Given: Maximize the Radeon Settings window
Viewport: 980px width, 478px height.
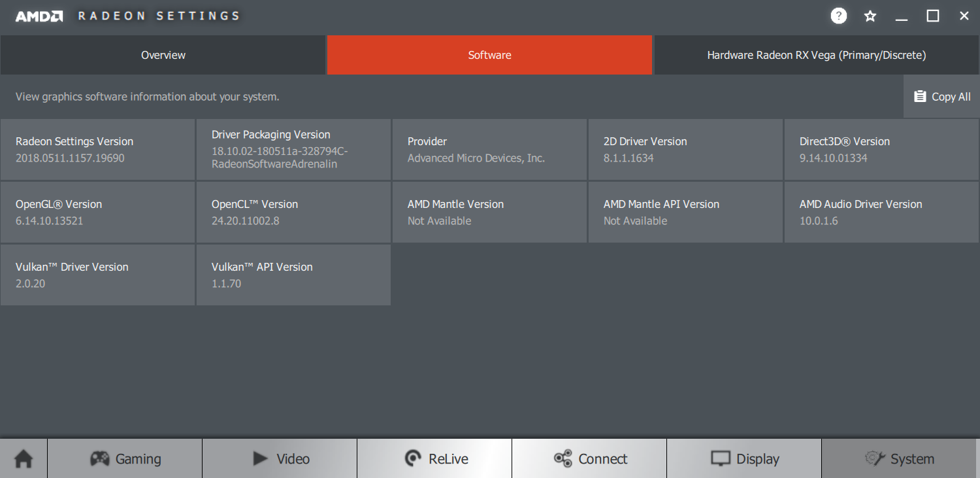Looking at the screenshot, I should (933, 16).
